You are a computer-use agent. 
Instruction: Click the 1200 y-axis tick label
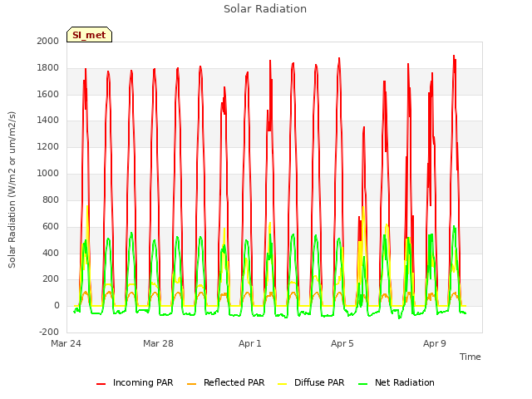pyautogui.click(x=48, y=147)
